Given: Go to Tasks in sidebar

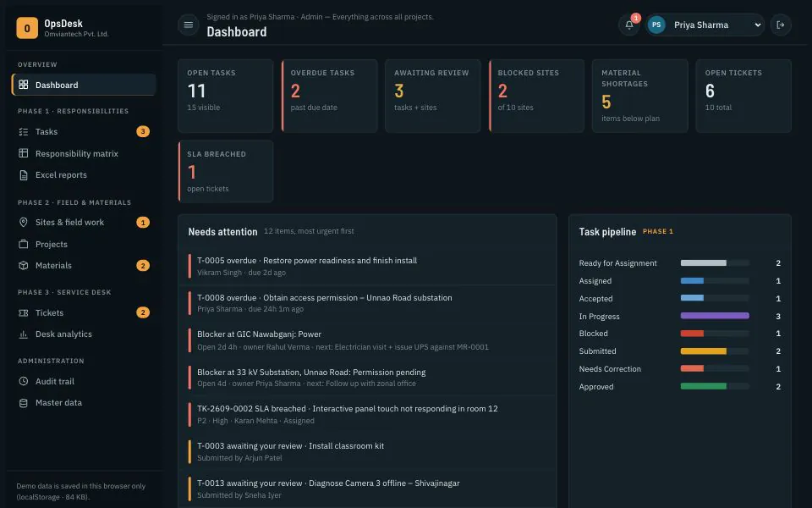Looking at the screenshot, I should tap(84, 132).
